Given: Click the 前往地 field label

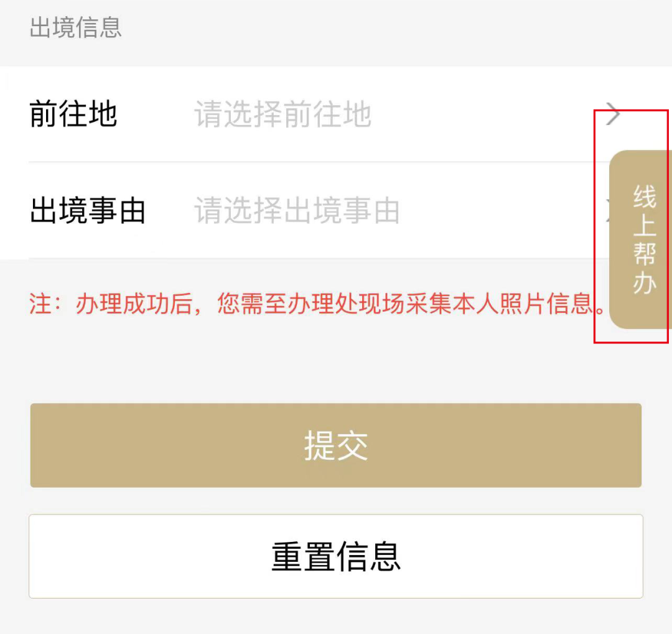Looking at the screenshot, I should (73, 114).
